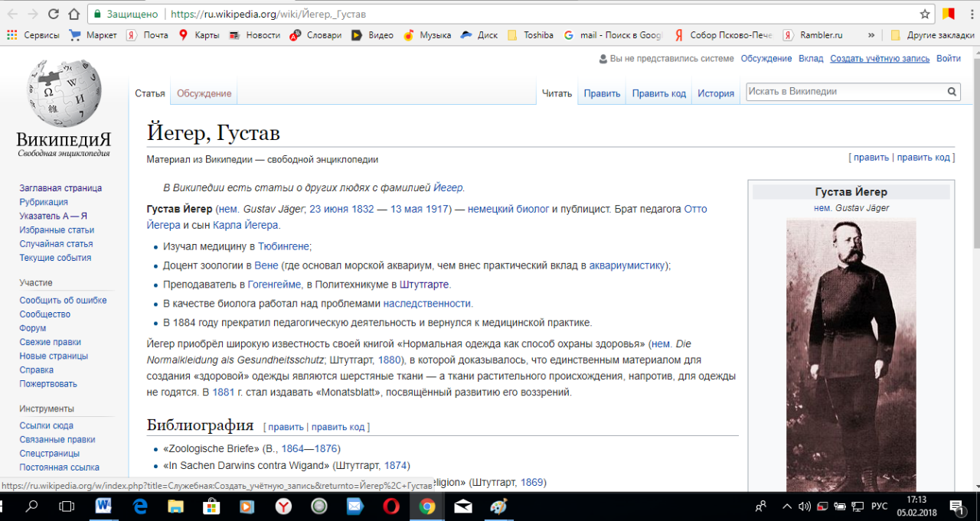Open the Вклад link in the top bar
The width and height of the screenshot is (980, 521).
tap(811, 59)
